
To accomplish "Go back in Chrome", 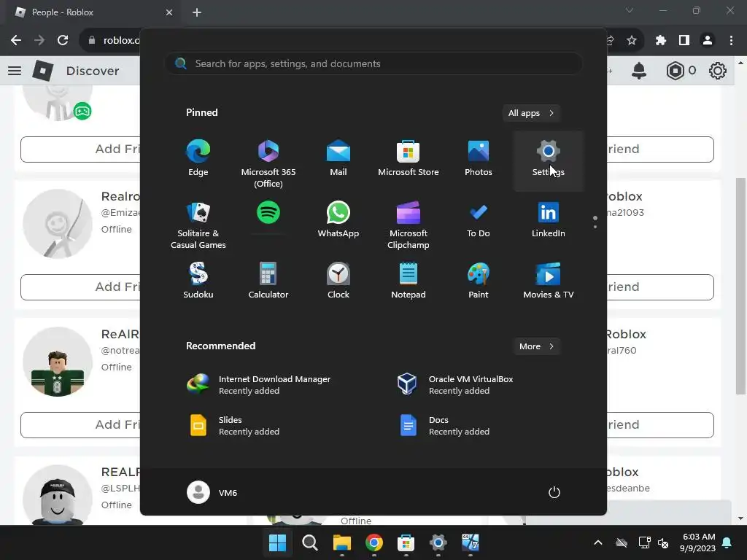I will (x=16, y=41).
